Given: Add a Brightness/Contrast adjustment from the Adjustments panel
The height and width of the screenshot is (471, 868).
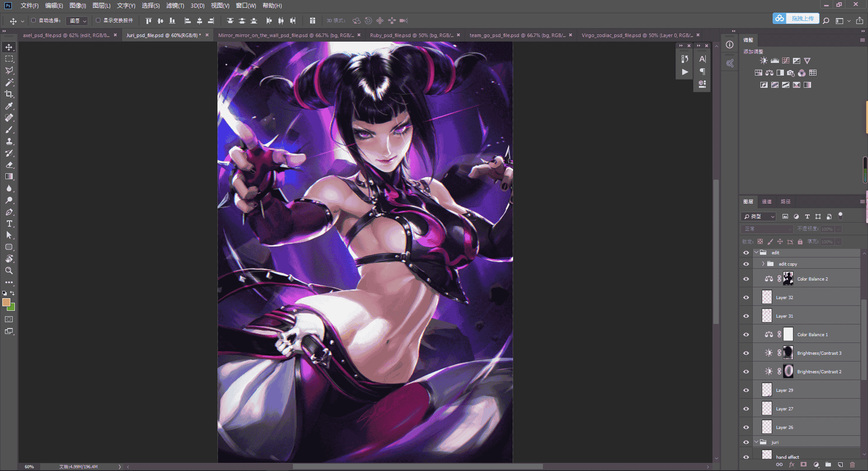Looking at the screenshot, I should click(764, 61).
